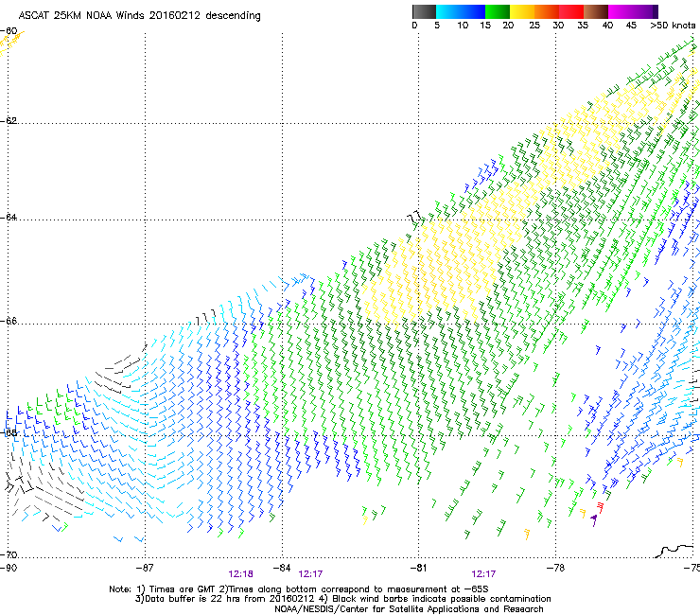
Task: Click the -66 latitude axis label
Action: (9, 321)
